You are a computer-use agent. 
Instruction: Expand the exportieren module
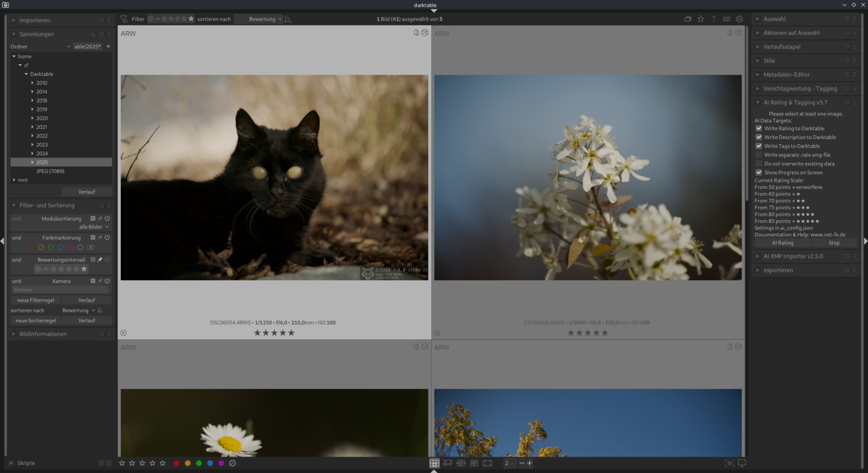pyautogui.click(x=778, y=270)
